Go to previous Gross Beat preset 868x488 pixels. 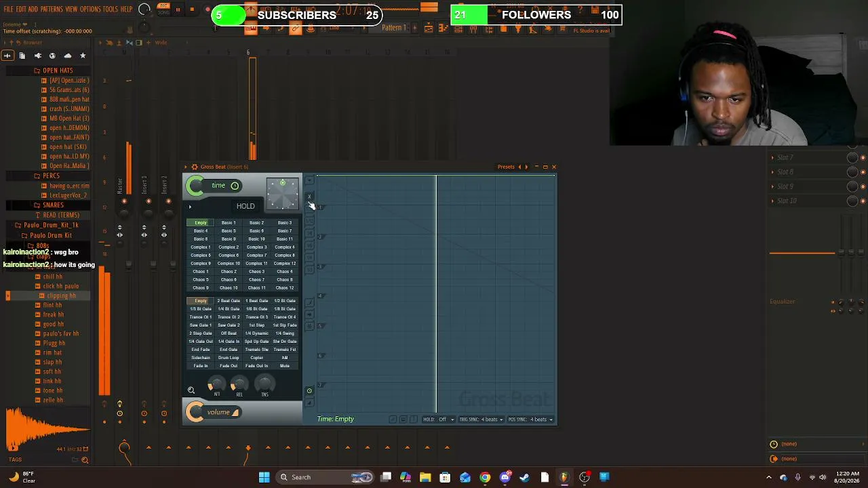coord(519,167)
